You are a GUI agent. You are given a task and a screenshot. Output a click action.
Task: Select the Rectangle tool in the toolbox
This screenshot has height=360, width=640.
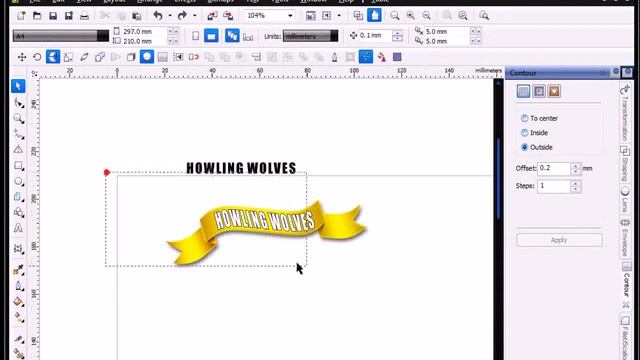18,166
